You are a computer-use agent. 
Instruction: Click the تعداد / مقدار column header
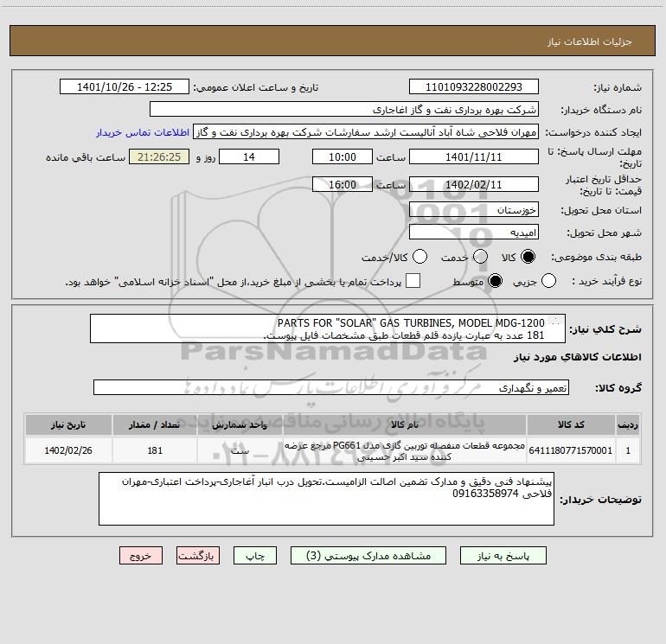[155, 424]
